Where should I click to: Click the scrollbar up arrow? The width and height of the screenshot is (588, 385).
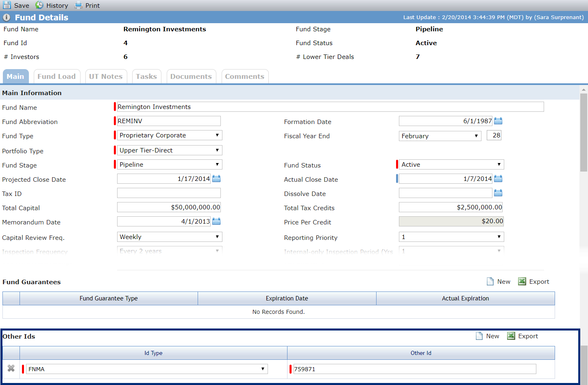(584, 89)
